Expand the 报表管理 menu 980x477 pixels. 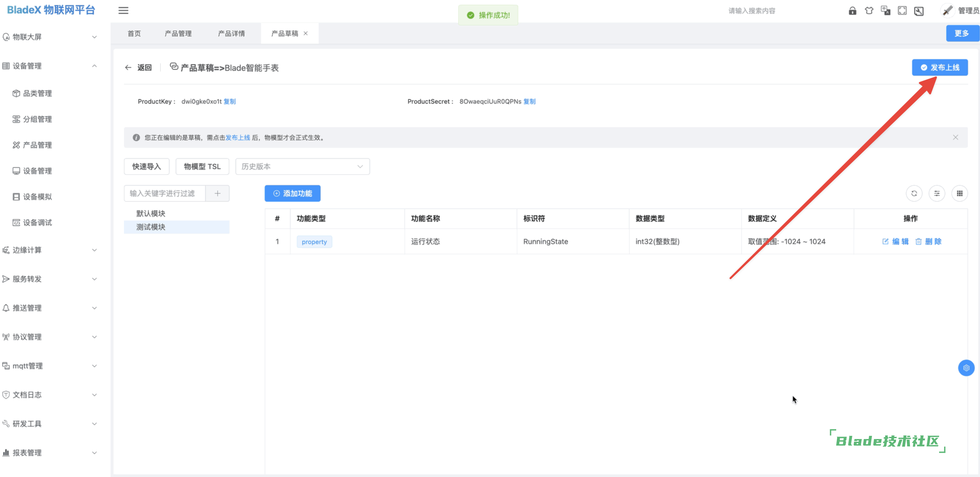(49, 453)
